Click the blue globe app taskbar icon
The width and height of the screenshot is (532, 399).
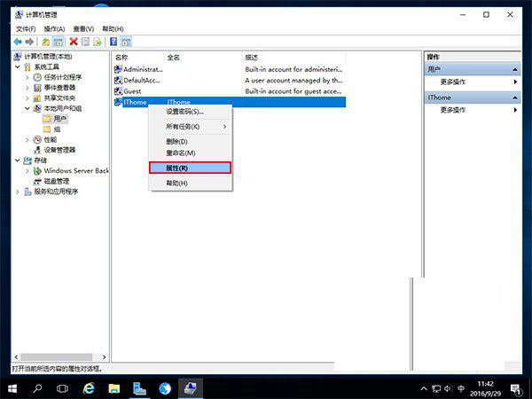point(165,388)
